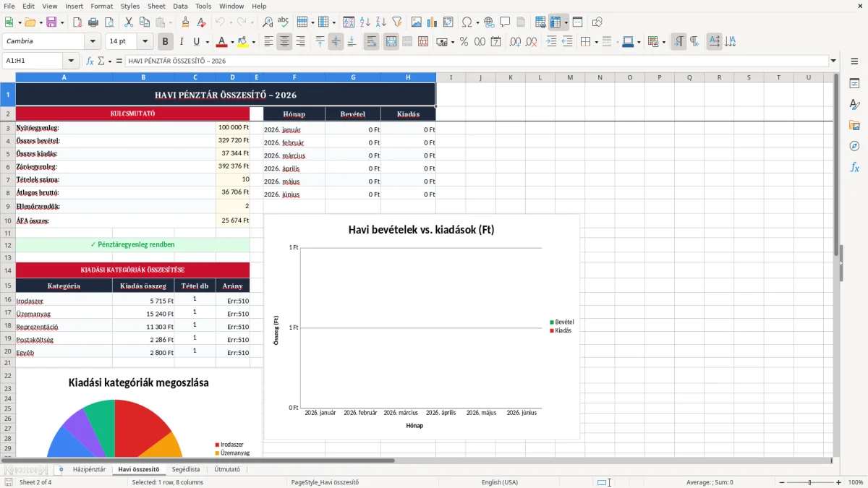Run spelling check (abc icon)
This screenshot has width=868, height=488.
point(284,22)
